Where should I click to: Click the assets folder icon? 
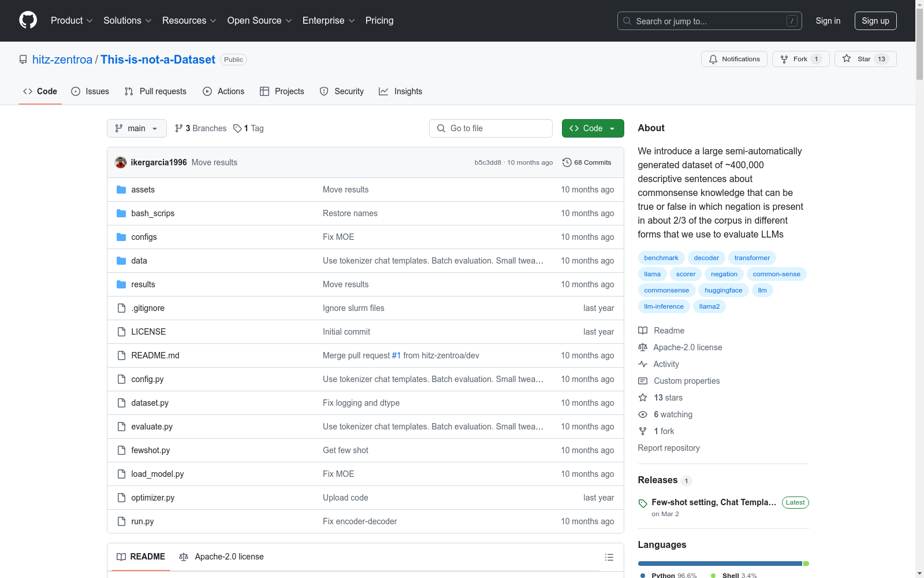(121, 190)
